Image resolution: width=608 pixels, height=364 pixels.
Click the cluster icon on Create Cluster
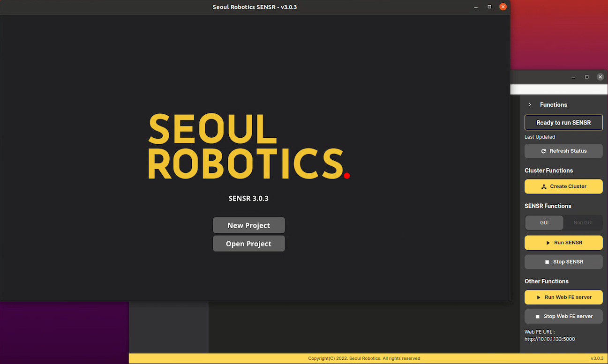click(544, 186)
